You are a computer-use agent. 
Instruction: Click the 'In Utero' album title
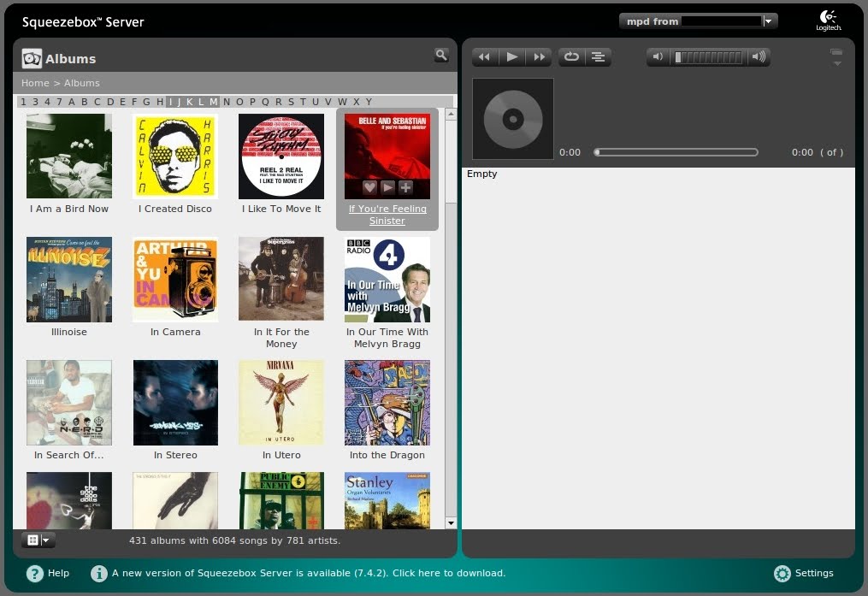pyautogui.click(x=281, y=455)
